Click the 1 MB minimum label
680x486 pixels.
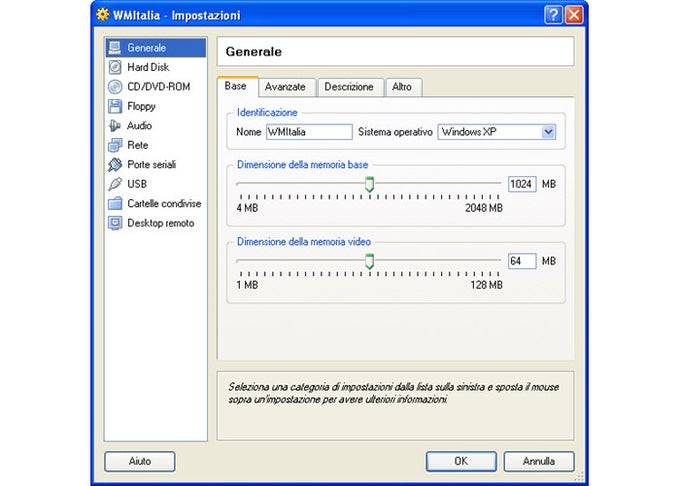point(247,285)
